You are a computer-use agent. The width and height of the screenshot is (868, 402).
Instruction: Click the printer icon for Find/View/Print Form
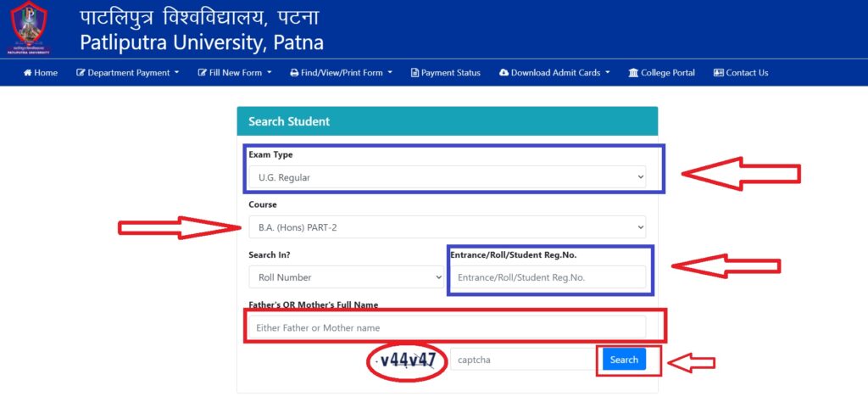pyautogui.click(x=294, y=73)
